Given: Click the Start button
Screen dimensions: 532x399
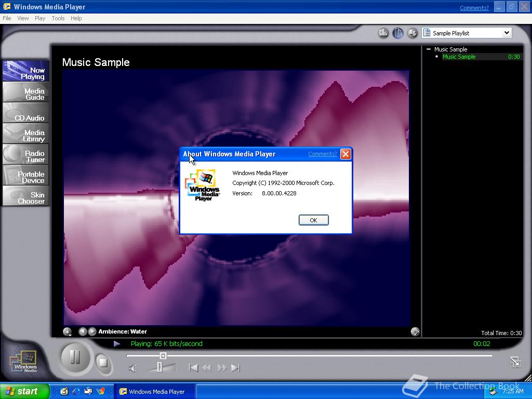Looking at the screenshot, I should click(24, 391).
